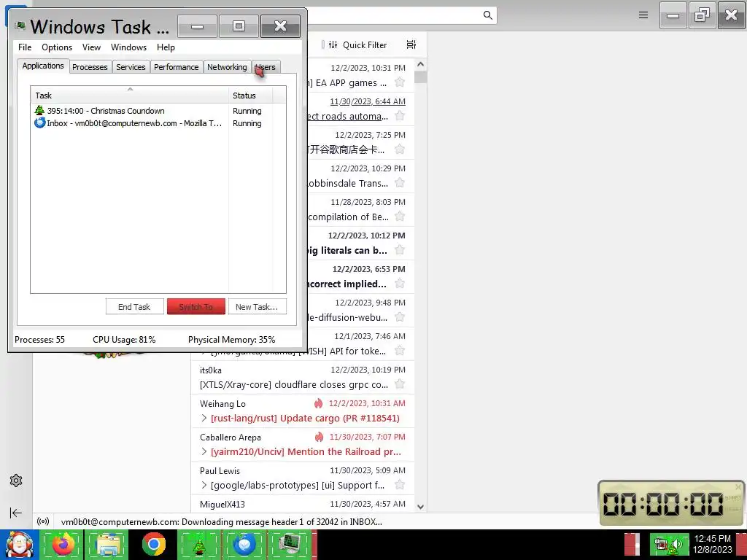This screenshot has width=747, height=560.
Task: Select the Christmas Countdown task row
Action: (x=158, y=111)
